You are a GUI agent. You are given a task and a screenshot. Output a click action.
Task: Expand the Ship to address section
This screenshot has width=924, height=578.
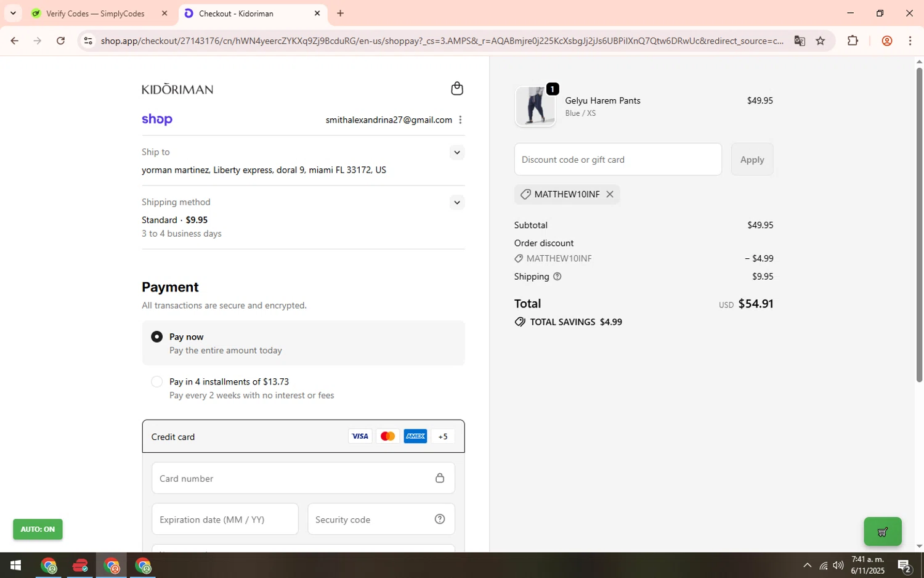[x=456, y=152]
